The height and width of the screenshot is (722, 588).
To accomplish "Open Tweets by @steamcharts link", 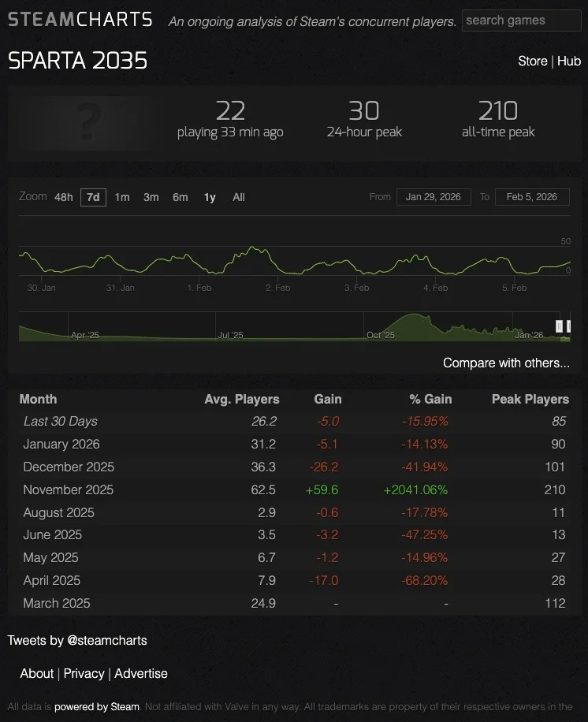I will [77, 640].
